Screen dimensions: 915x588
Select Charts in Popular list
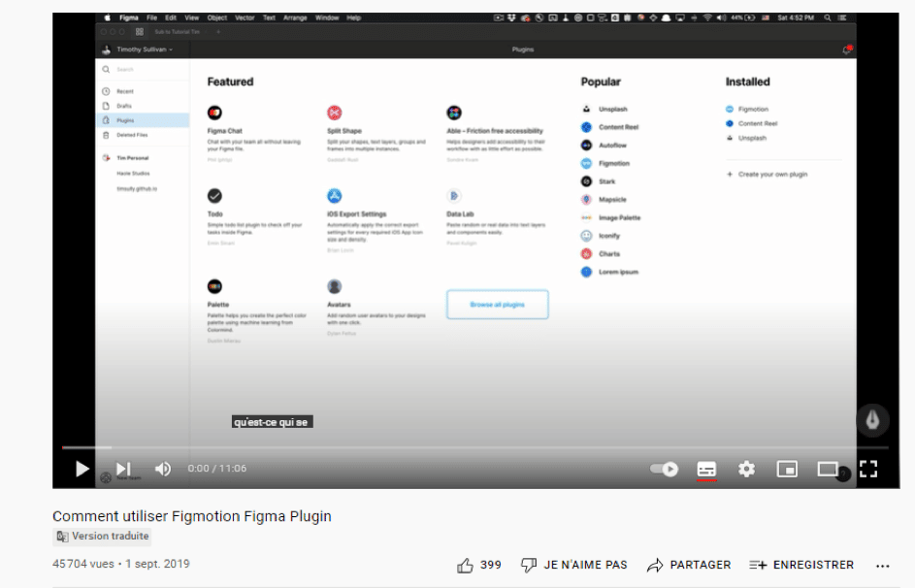click(x=601, y=254)
